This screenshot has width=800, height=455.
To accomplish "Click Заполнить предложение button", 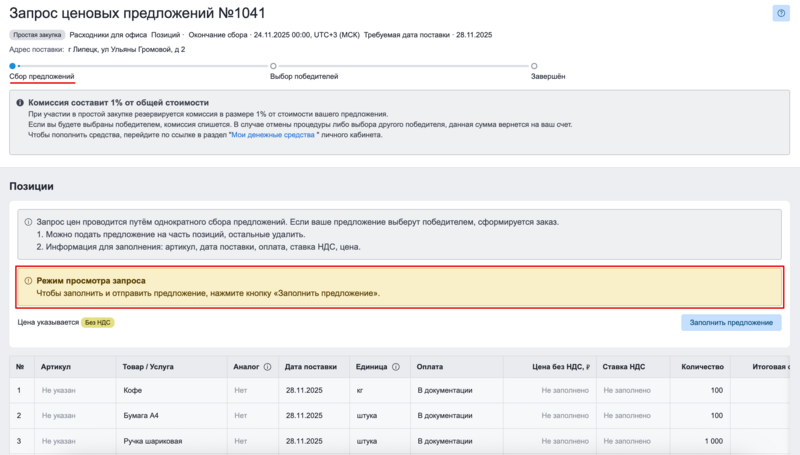I will click(731, 322).
